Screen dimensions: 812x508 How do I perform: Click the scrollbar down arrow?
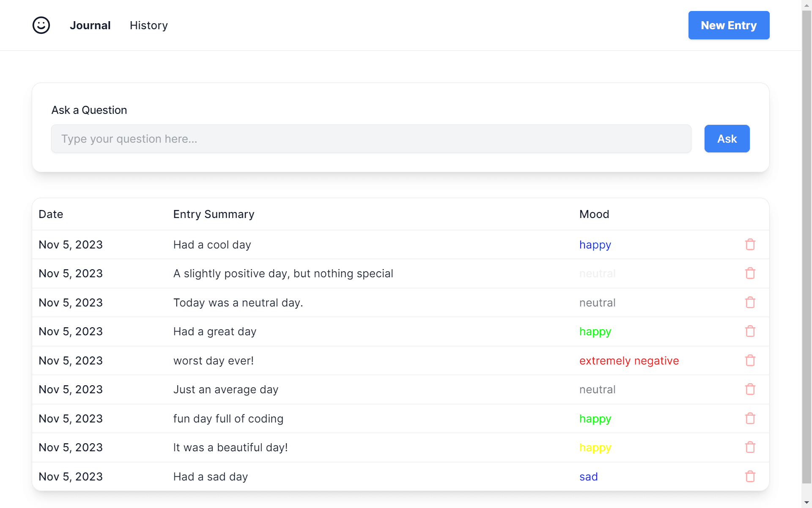(x=807, y=503)
